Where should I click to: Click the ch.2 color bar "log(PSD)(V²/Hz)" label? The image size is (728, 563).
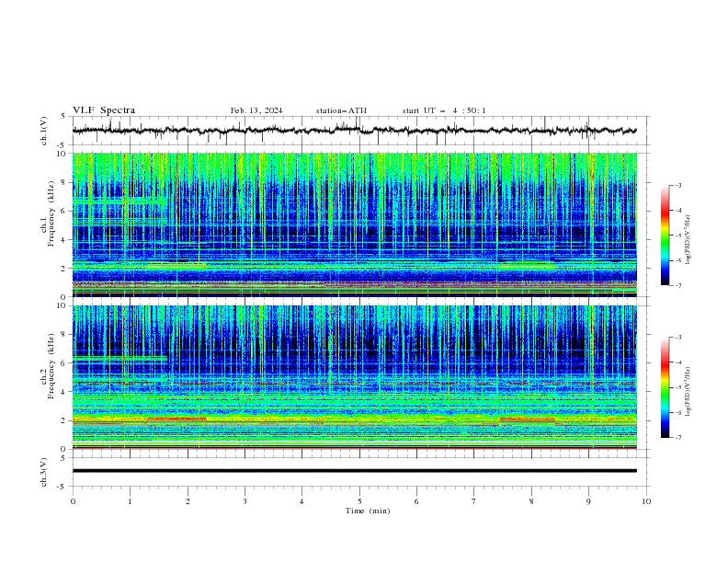(688, 391)
